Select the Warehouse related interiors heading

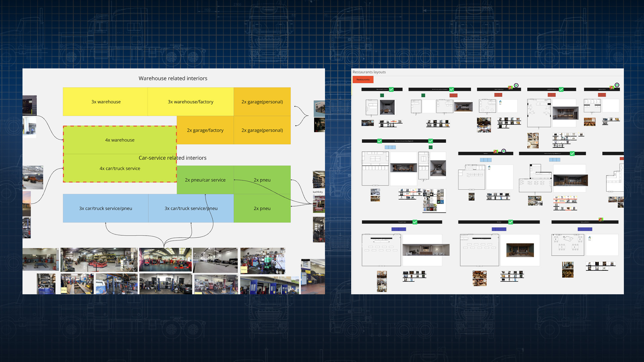pyautogui.click(x=173, y=78)
